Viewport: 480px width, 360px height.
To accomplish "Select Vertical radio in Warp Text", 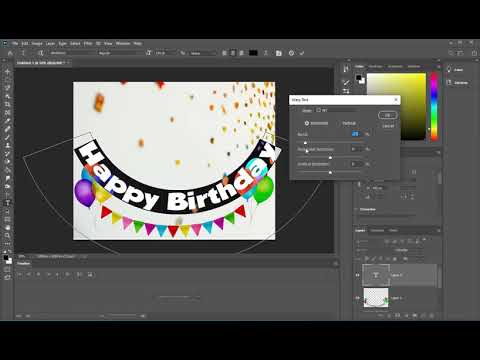I will [x=338, y=123].
